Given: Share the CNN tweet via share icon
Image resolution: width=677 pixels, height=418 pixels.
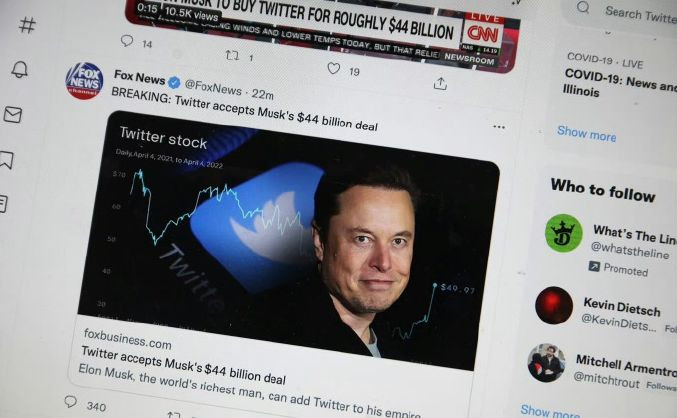Looking at the screenshot, I should tap(440, 83).
